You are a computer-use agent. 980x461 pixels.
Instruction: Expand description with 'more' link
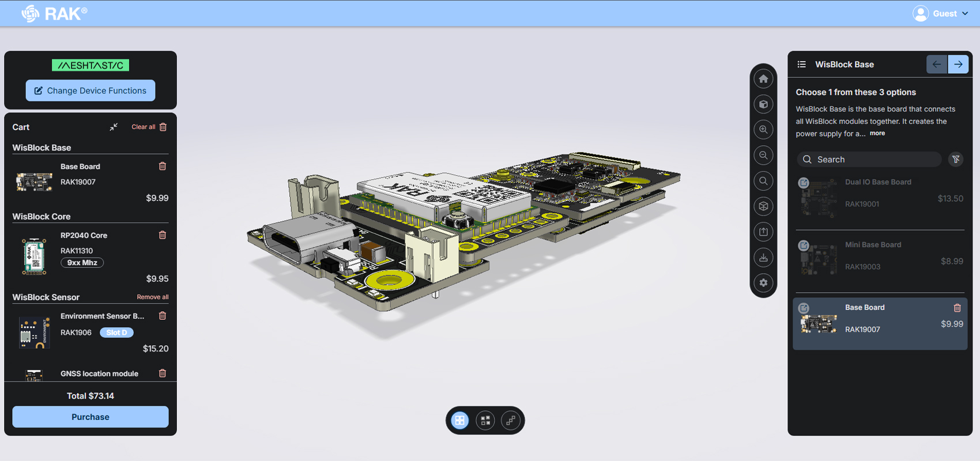pyautogui.click(x=877, y=133)
